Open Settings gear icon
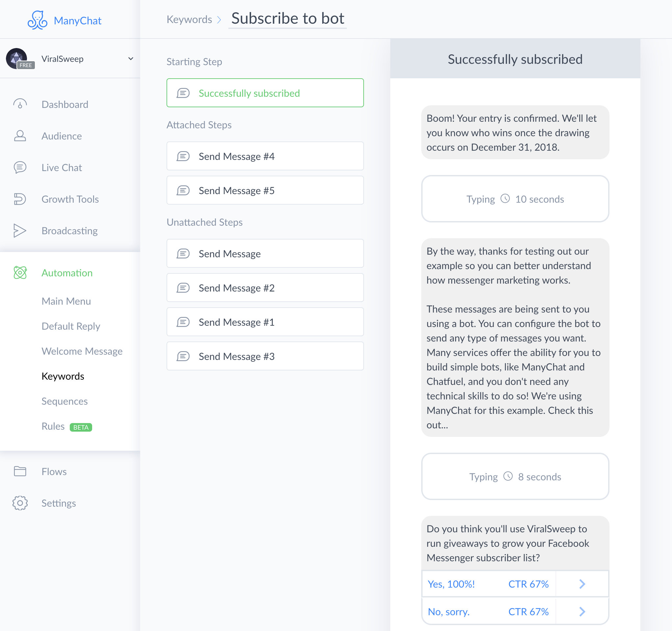Viewport: 672px width, 631px height. click(20, 503)
